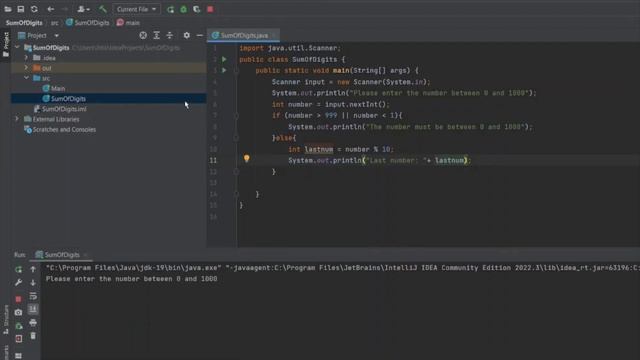The width and height of the screenshot is (640, 360).
Task: Modify run configuration with the wrench icon
Action: 18,282
